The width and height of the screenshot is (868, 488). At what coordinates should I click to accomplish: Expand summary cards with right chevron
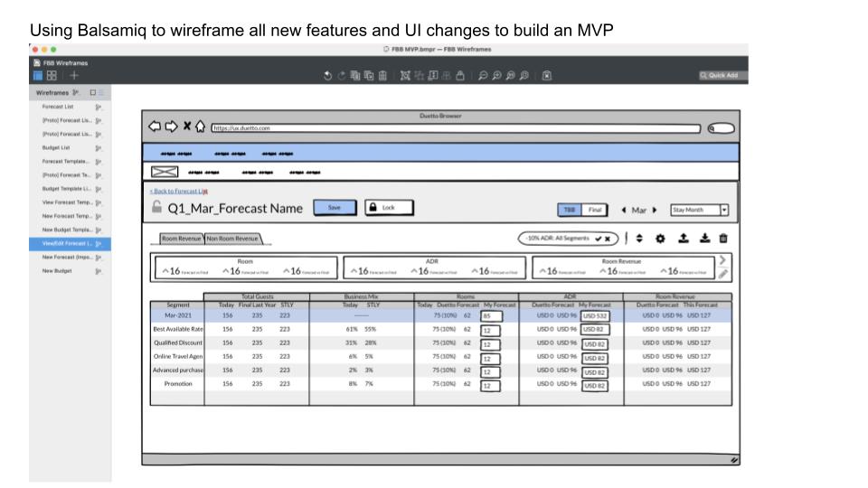(722, 260)
